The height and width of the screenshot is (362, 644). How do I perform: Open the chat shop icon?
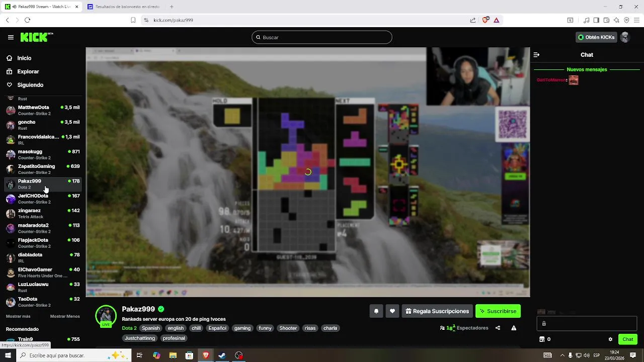[x=542, y=339]
